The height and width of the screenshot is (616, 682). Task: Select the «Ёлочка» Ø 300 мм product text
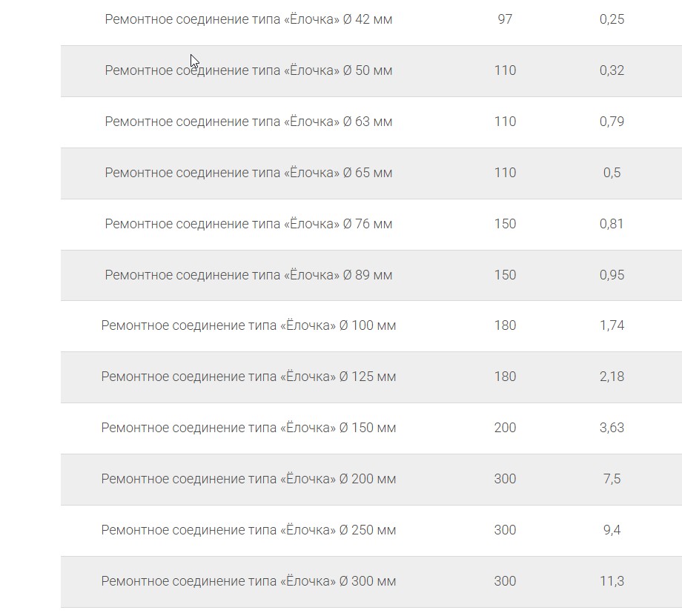click(x=248, y=581)
